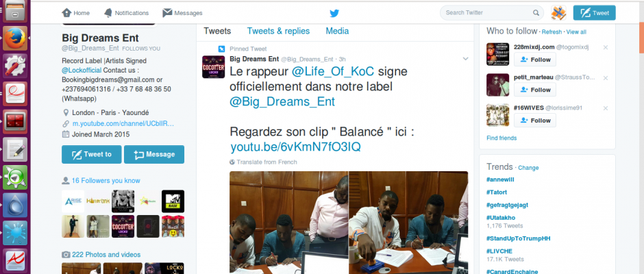644x274 pixels.
Task: Open the youtu.be/6vKmN7fO3IQ link
Action: click(295, 147)
